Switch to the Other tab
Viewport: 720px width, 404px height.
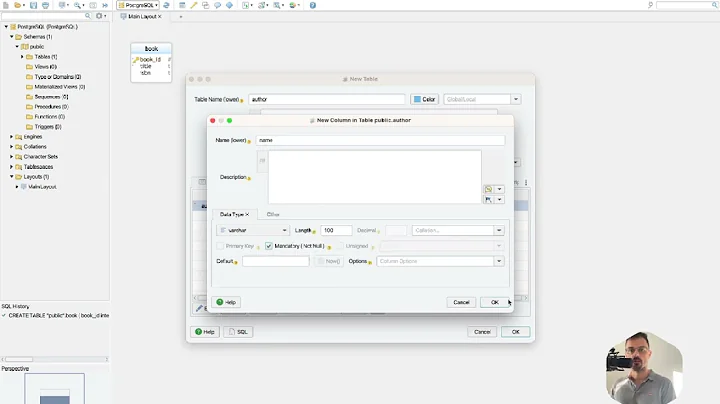tap(273, 214)
